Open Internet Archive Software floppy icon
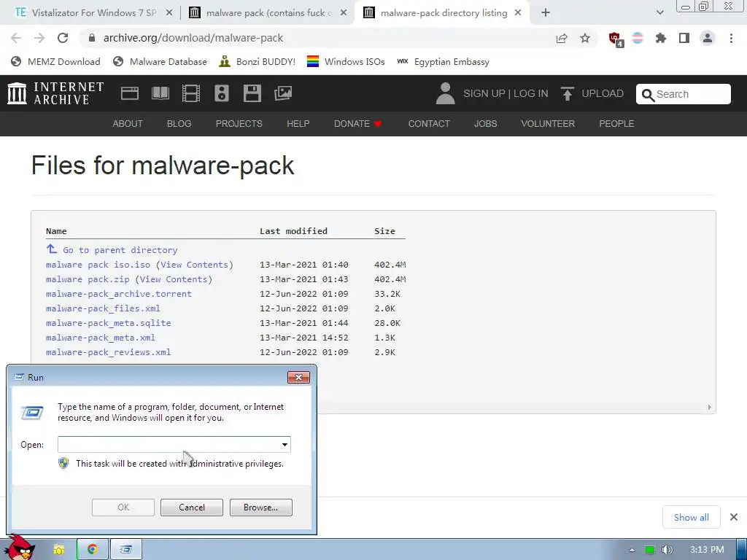Viewport: 747px width, 560px height. point(252,93)
